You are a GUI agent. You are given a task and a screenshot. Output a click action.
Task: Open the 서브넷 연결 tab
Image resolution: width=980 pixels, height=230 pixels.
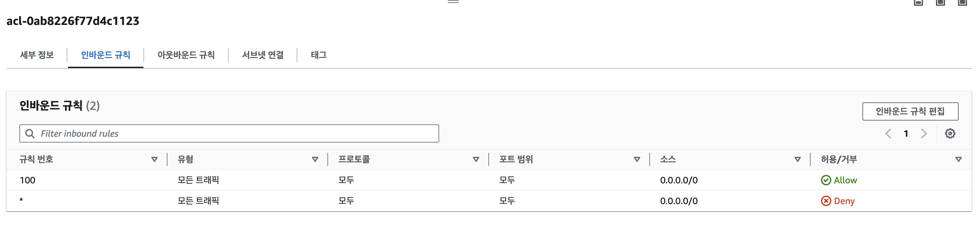263,55
